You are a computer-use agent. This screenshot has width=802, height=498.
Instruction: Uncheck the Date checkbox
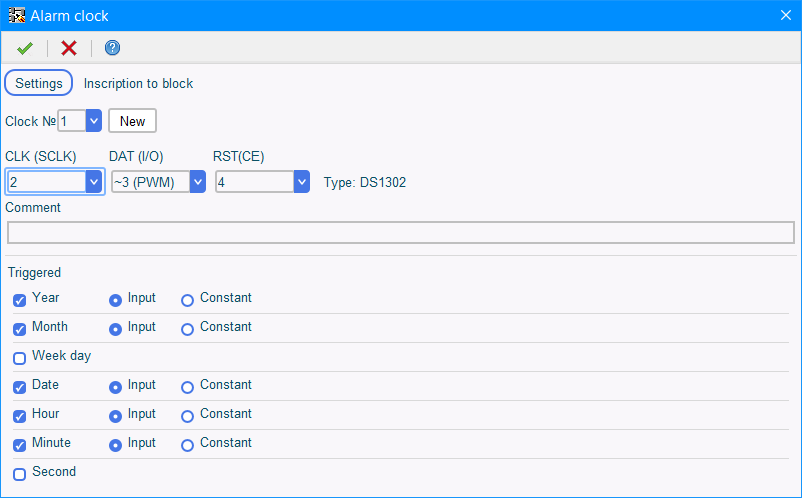19,388
